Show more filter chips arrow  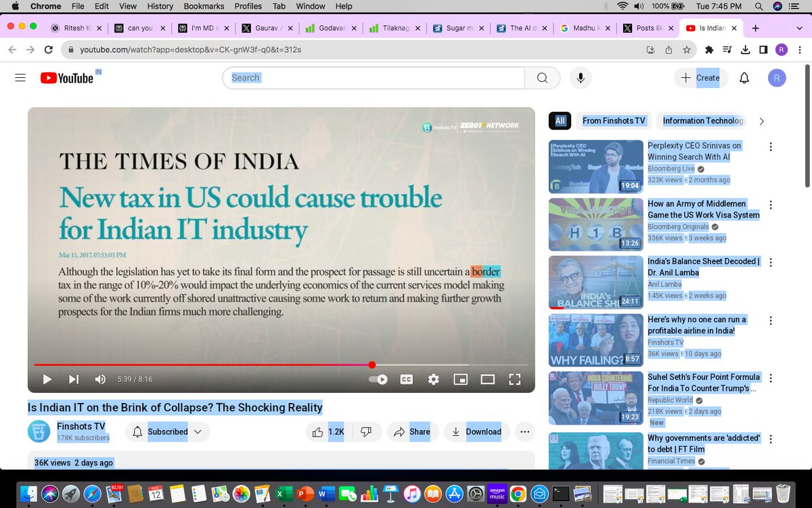tap(761, 121)
